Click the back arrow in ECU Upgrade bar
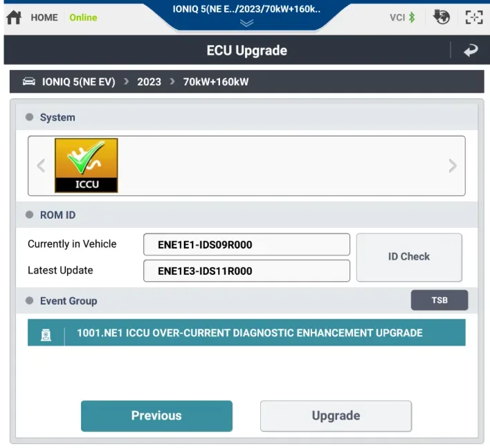The height and width of the screenshot is (448, 490). tap(471, 50)
